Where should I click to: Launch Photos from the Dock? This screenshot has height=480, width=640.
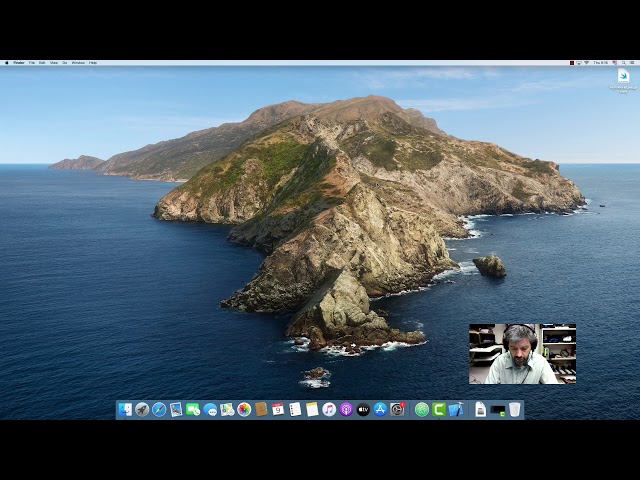pos(244,409)
